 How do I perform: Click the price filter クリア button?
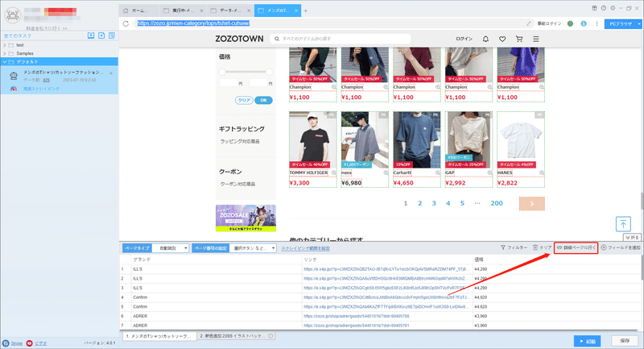click(244, 100)
